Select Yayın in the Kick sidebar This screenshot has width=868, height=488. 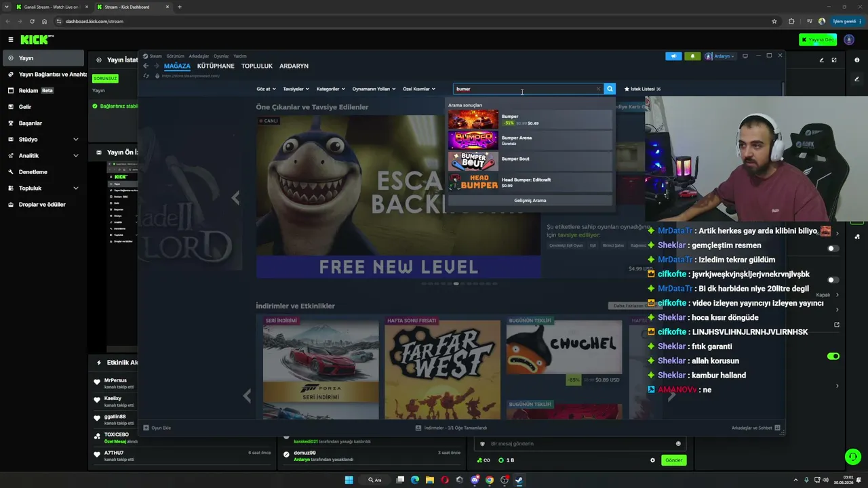(x=43, y=58)
